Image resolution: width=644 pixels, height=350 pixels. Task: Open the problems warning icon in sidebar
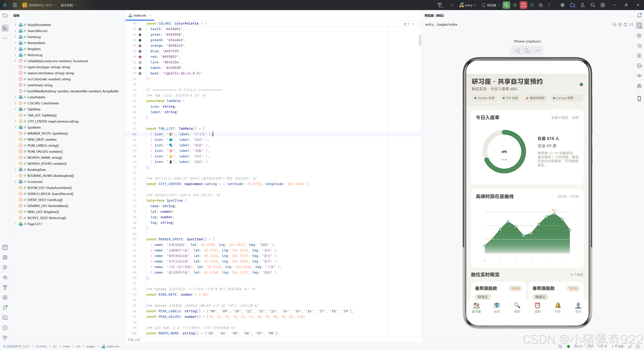pyautogui.click(x=5, y=328)
